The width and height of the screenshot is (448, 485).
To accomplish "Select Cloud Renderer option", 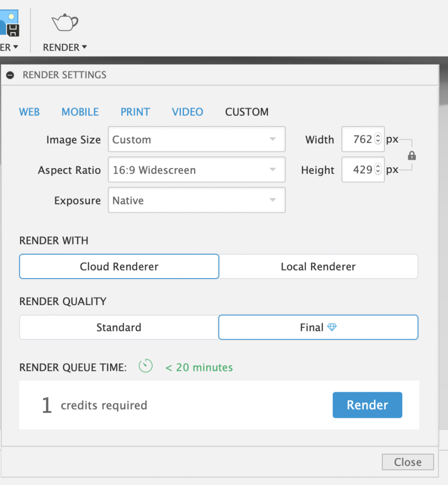I will coord(119,267).
